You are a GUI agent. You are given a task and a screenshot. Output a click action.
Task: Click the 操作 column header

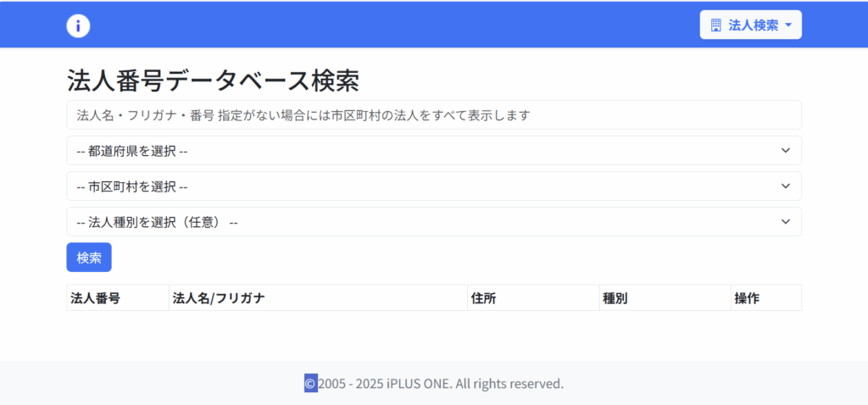(x=766, y=298)
